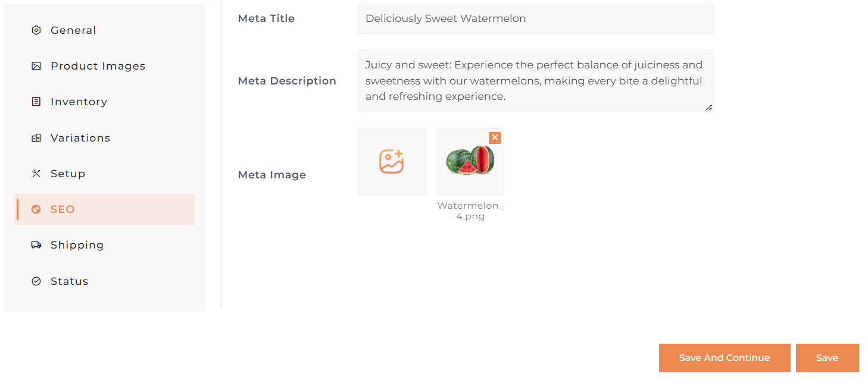The image size is (868, 380).
Task: Click the Inventory list icon
Action: [36, 102]
